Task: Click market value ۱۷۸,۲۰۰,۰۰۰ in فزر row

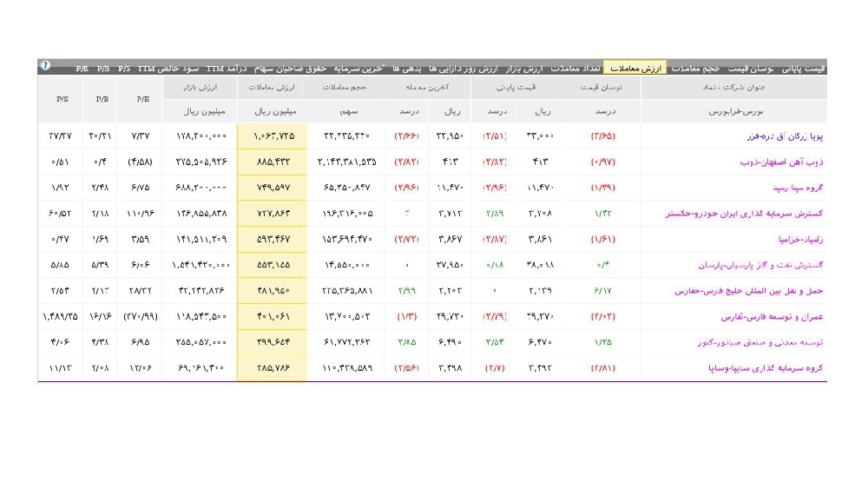Action: 201,135
